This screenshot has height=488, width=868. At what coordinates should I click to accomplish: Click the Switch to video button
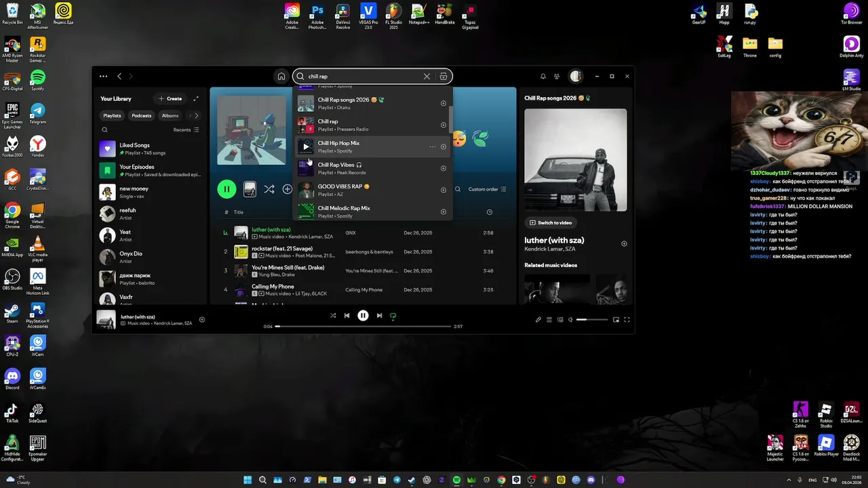pyautogui.click(x=551, y=222)
